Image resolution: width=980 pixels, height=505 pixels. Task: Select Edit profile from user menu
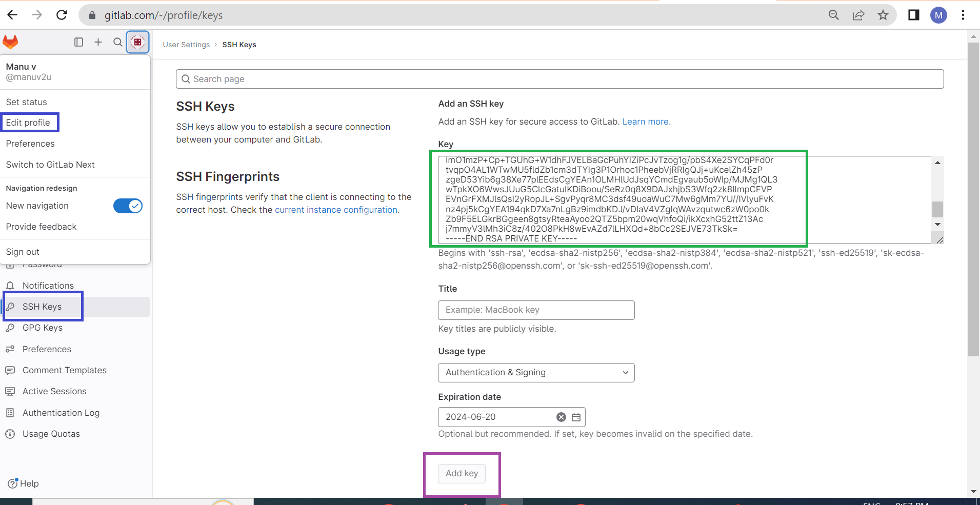[28, 123]
